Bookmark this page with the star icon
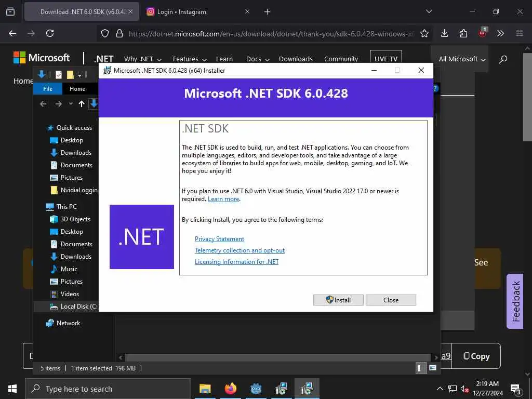 click(424, 33)
